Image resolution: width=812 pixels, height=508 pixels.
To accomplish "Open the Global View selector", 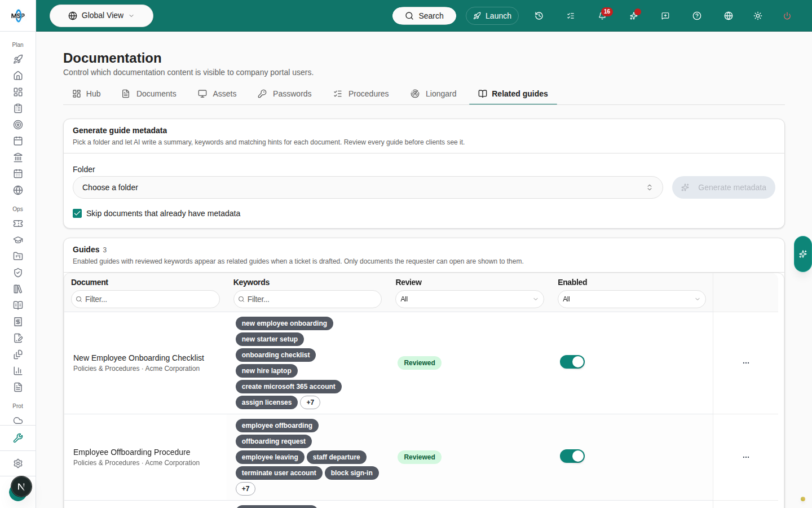I will point(101,16).
